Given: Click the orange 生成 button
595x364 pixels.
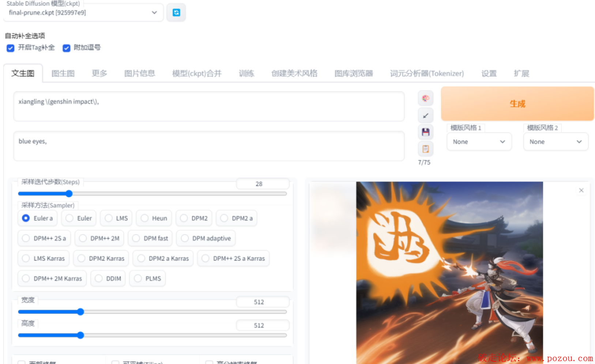Looking at the screenshot, I should click(x=517, y=104).
